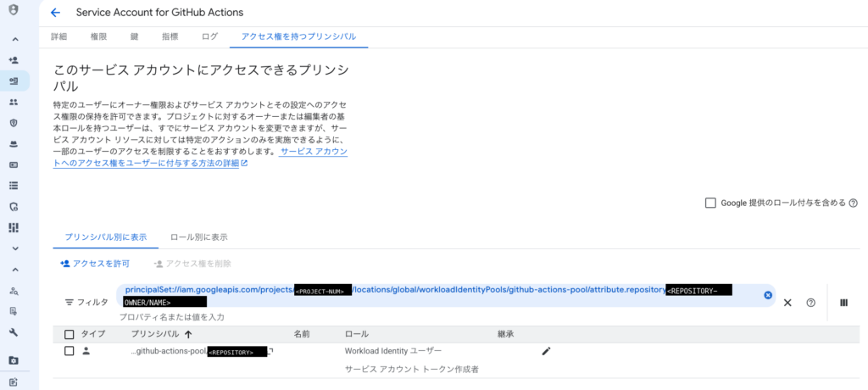Open the hat-shaped Roles icon in the sidebar
This screenshot has width=868, height=390.
tap(14, 144)
